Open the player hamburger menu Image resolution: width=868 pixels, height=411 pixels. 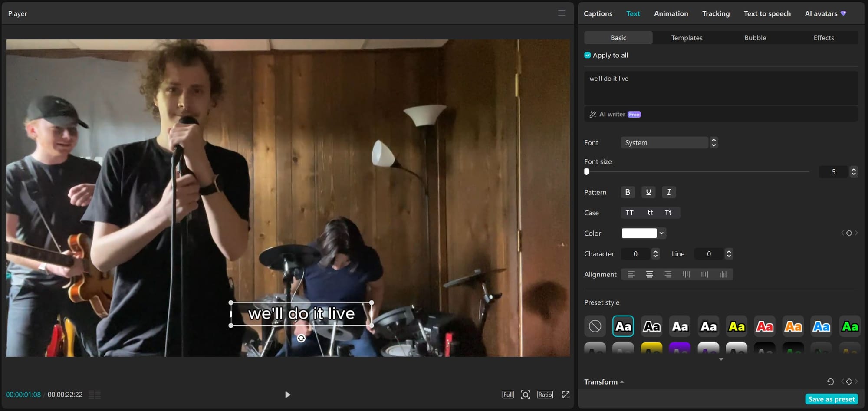point(561,13)
